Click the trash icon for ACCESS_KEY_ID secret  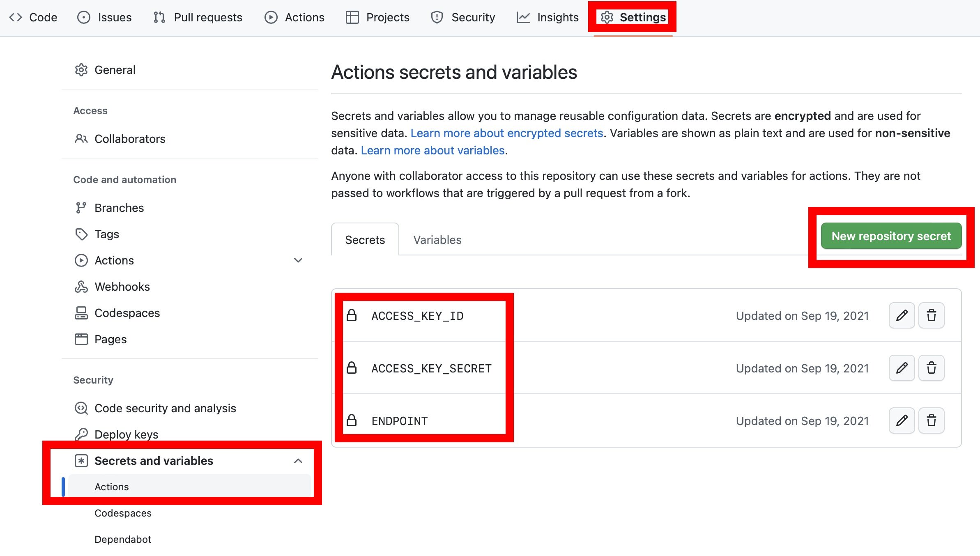pyautogui.click(x=931, y=315)
